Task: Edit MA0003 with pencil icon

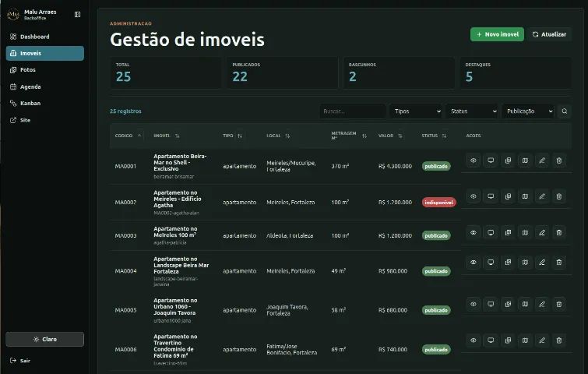Action: pos(542,232)
